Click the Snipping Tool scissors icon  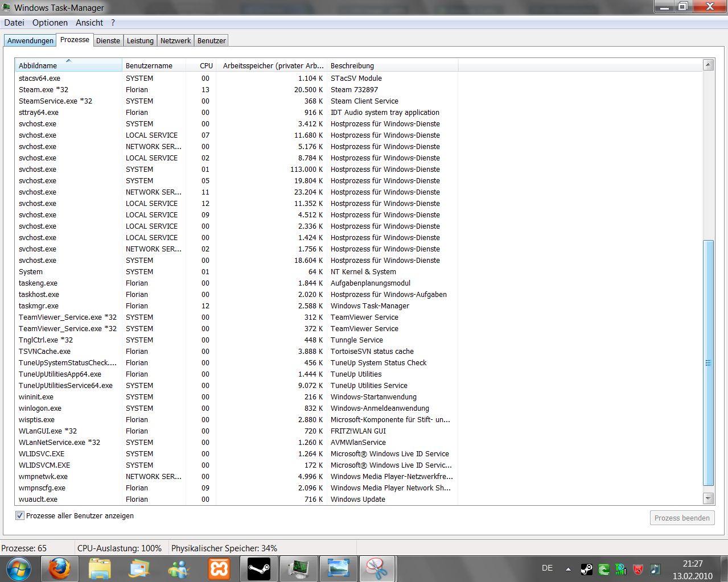(377, 568)
